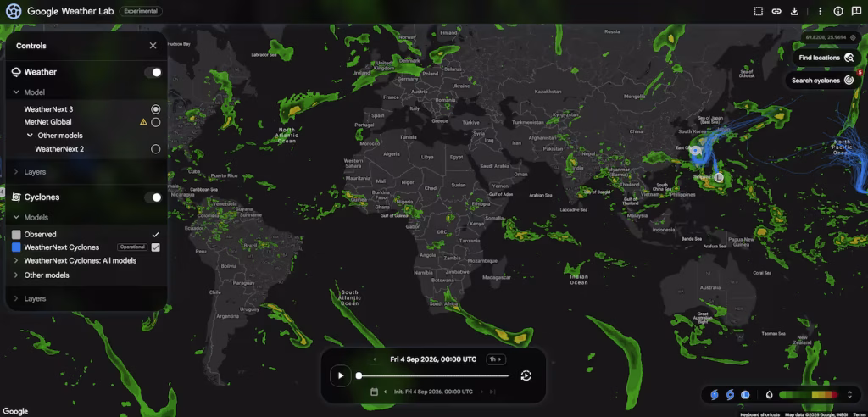
Task: Select the WeatherNext 2 radio button
Action: 156,149
